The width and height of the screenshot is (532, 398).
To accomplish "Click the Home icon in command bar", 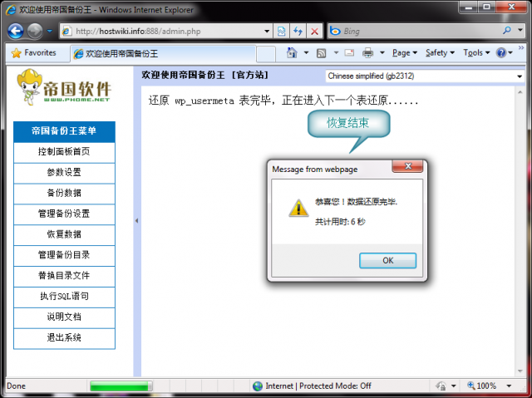I will [292, 52].
